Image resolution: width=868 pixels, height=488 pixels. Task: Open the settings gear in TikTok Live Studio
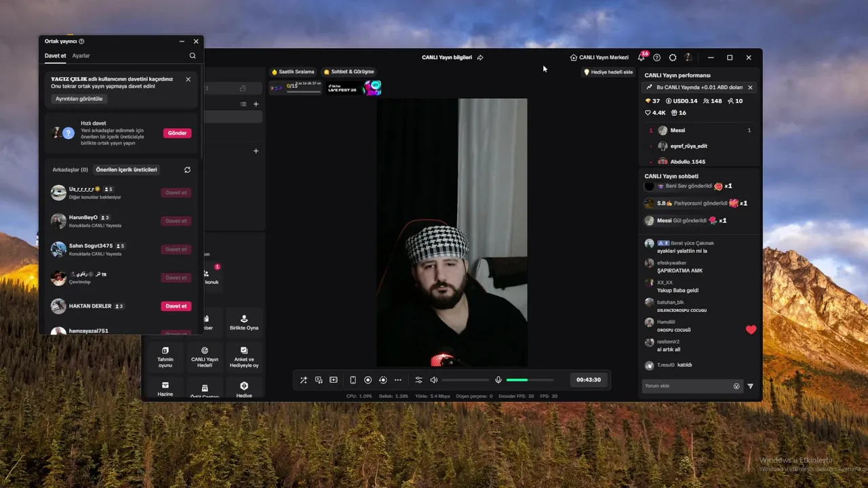[x=673, y=58]
